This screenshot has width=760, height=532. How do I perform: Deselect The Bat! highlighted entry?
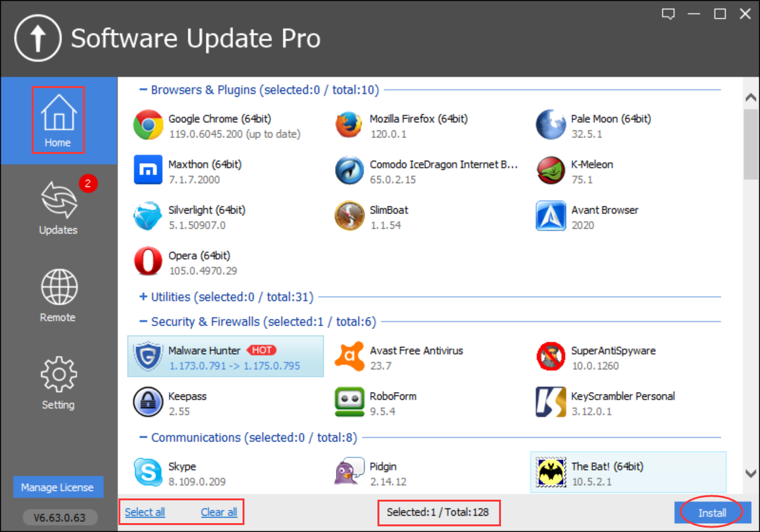click(x=627, y=472)
